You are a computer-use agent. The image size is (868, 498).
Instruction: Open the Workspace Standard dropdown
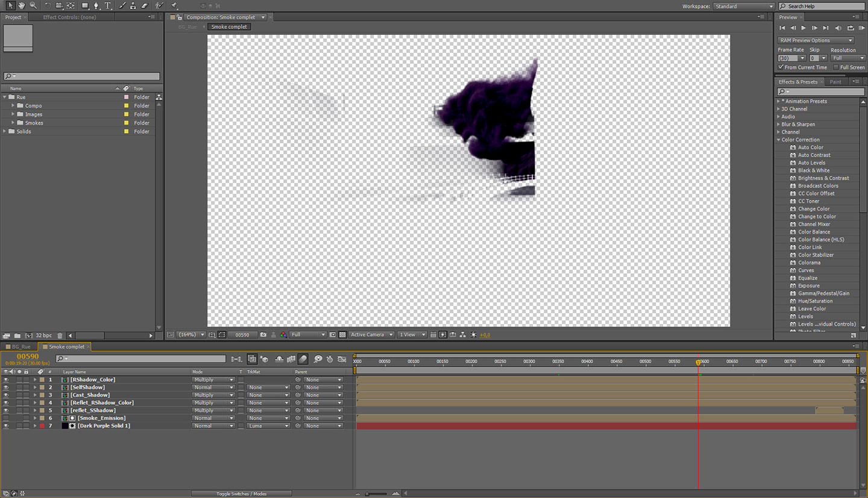pos(744,6)
